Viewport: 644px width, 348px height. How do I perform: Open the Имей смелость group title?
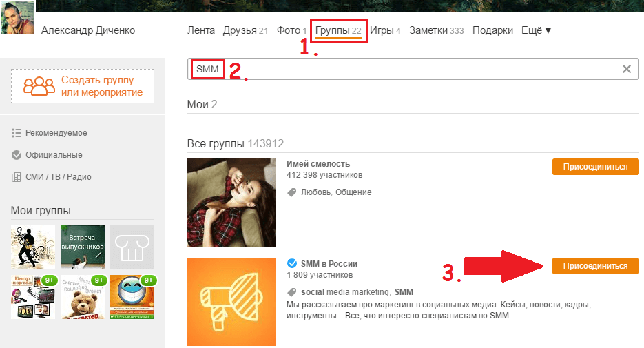pyautogui.click(x=318, y=164)
